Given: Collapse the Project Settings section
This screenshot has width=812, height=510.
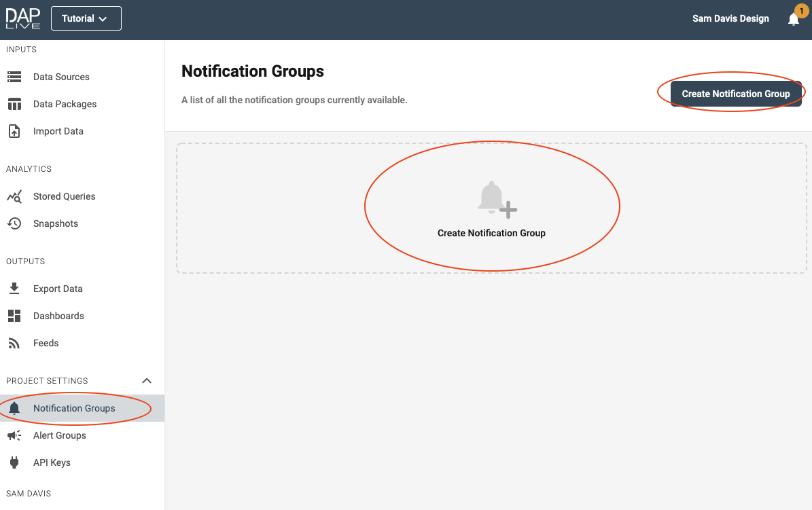Looking at the screenshot, I should pos(146,381).
